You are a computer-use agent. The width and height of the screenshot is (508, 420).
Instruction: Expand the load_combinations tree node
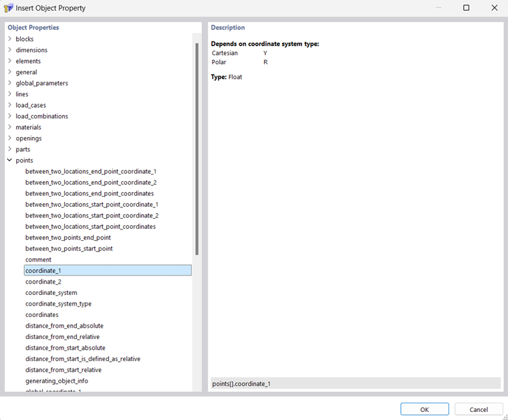pos(10,116)
